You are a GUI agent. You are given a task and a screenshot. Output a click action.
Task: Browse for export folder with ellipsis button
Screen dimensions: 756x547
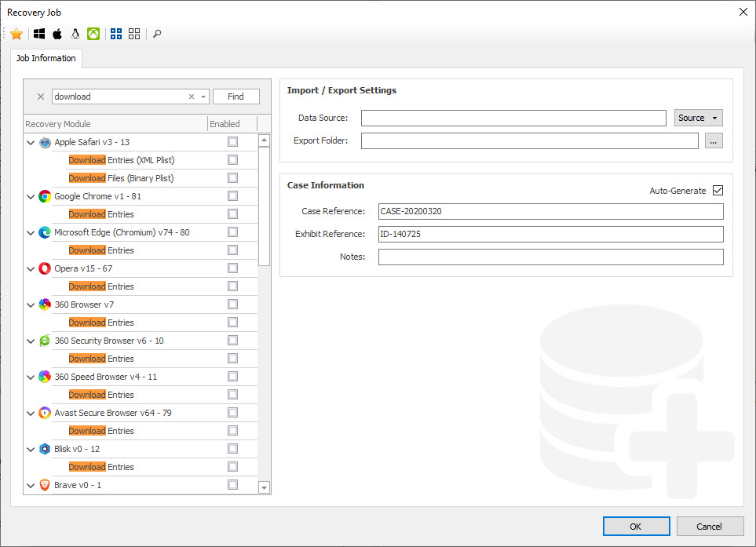(x=714, y=140)
